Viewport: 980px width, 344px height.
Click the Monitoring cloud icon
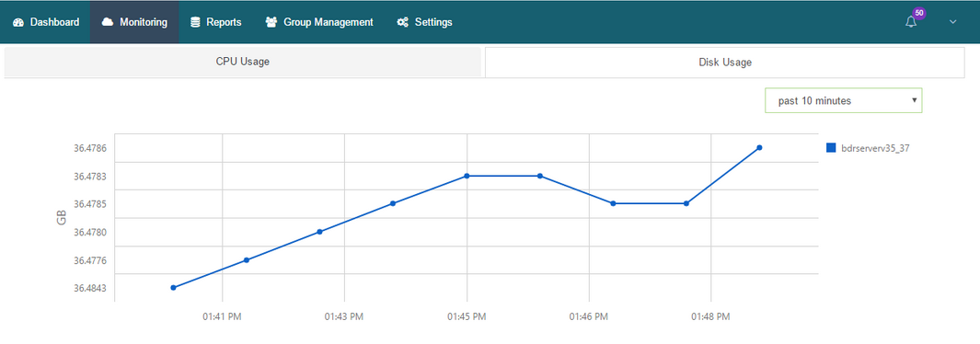tap(108, 22)
